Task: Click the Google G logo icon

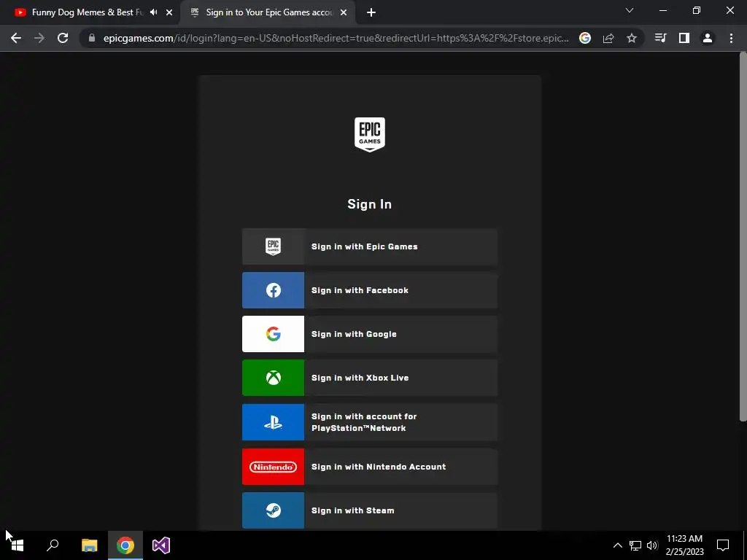Action: 273,334
